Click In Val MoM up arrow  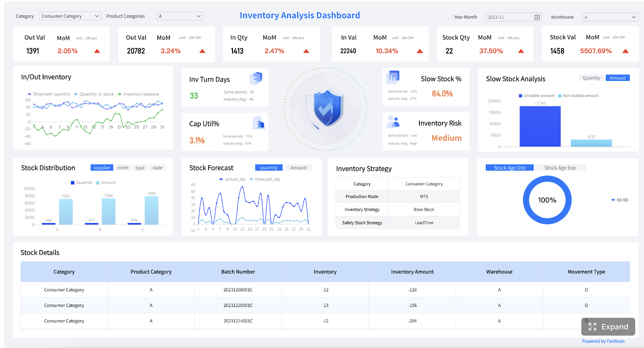pos(420,51)
